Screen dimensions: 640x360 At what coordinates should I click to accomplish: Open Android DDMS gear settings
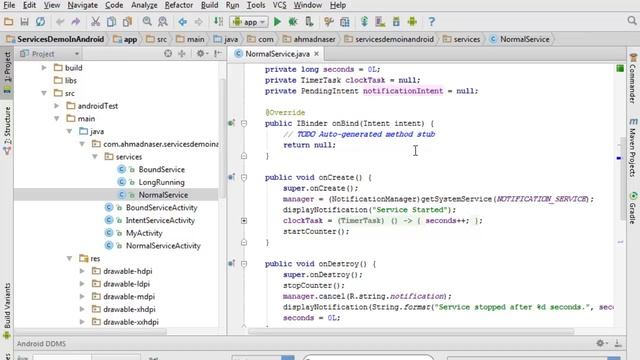(x=601, y=343)
